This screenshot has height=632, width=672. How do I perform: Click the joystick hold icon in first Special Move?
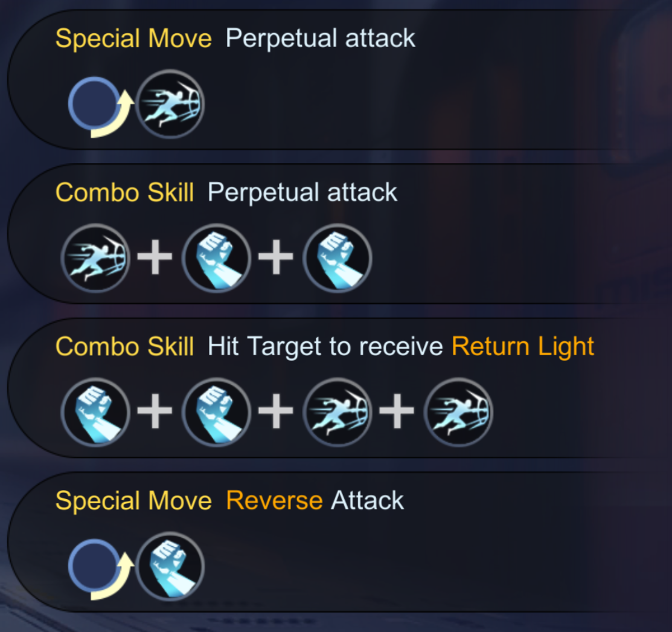tap(101, 107)
